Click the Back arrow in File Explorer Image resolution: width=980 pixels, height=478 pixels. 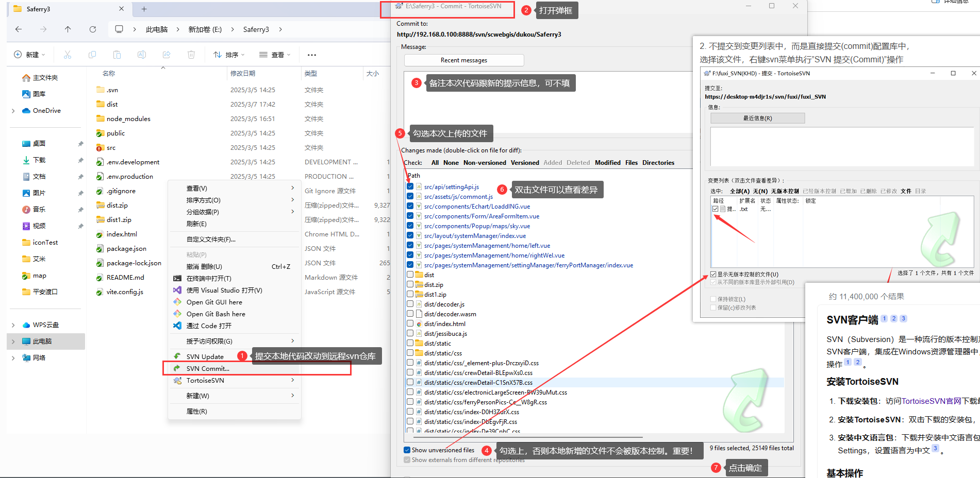19,29
